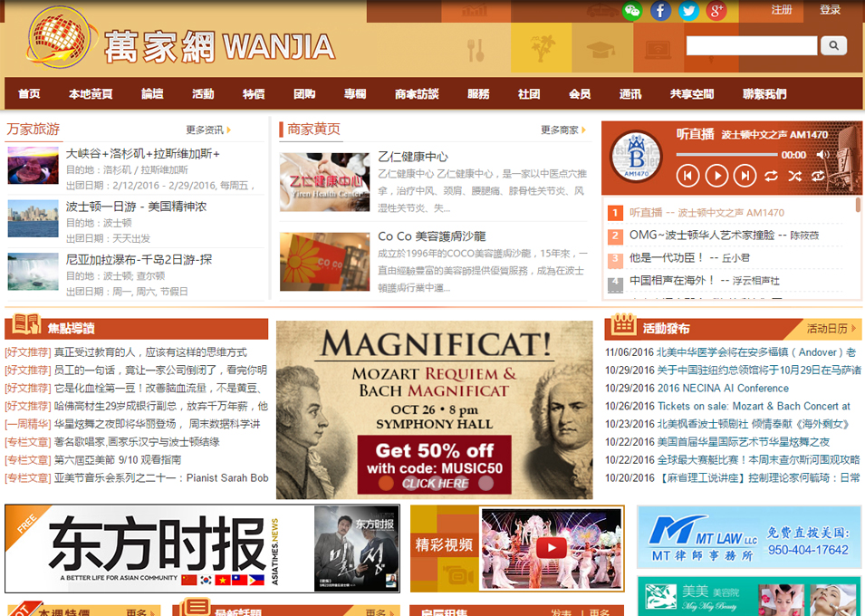The height and width of the screenshot is (616, 865).
Task: Skip to next radio track
Action: (745, 176)
